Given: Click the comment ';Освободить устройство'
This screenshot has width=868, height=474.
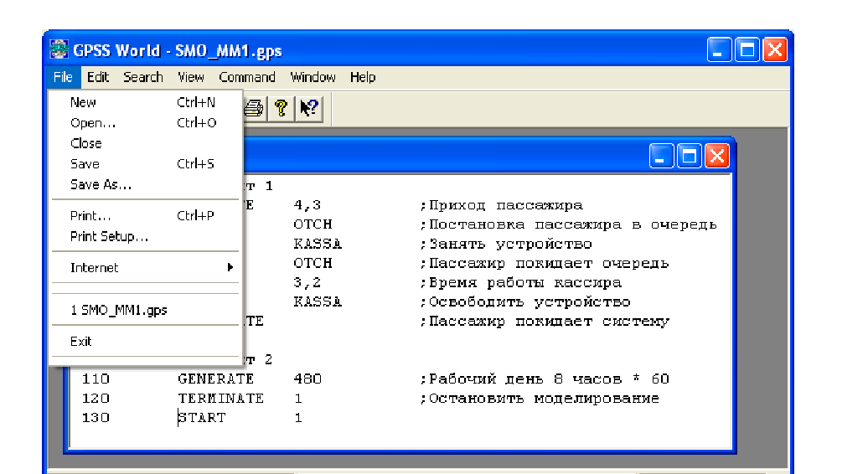Looking at the screenshot, I should point(525,302).
